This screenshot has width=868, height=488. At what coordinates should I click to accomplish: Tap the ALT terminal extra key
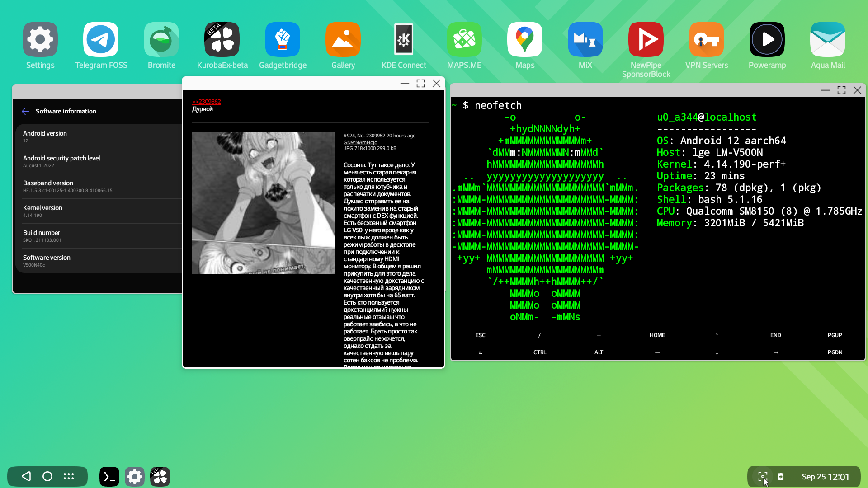tap(599, 352)
